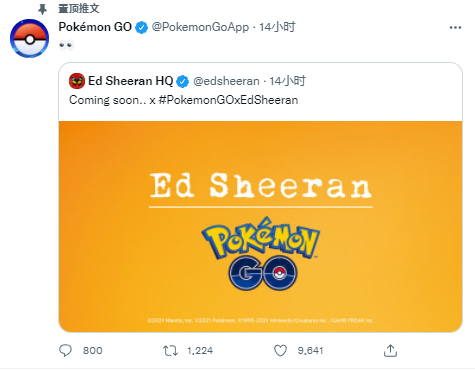
Task: Open the three-dot more options menu
Action: 455,27
